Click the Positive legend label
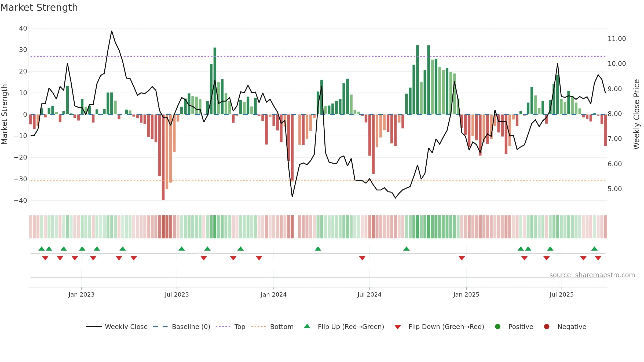This screenshot has height=362, width=644. point(521,327)
